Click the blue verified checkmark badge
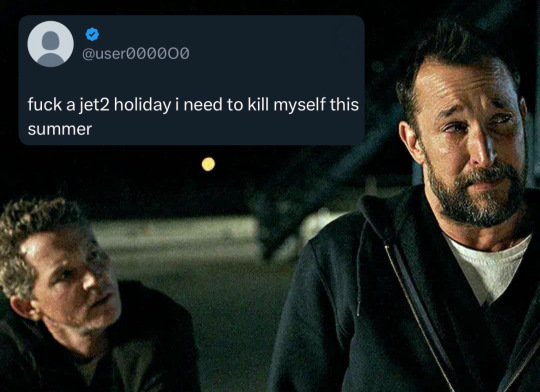 click(x=92, y=34)
